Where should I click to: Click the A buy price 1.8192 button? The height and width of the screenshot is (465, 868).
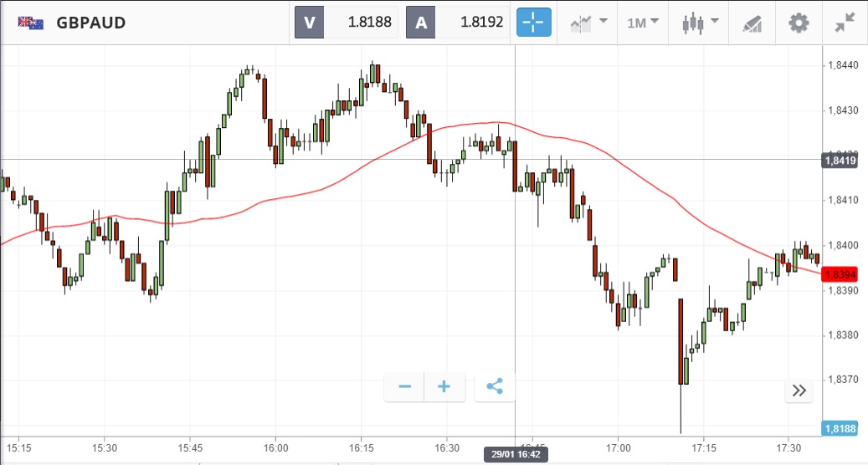point(458,23)
